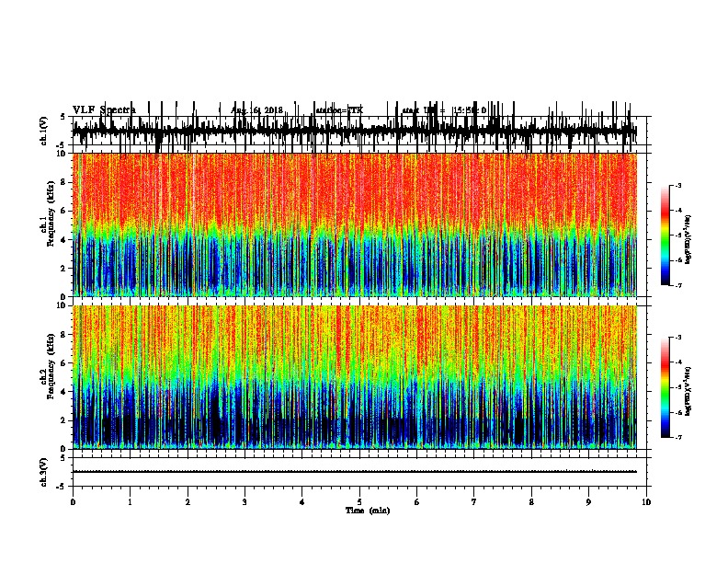728x563 pixels.
Task: Click the '6' kHz tick of ch.1 spectrogram
Action: (x=64, y=211)
